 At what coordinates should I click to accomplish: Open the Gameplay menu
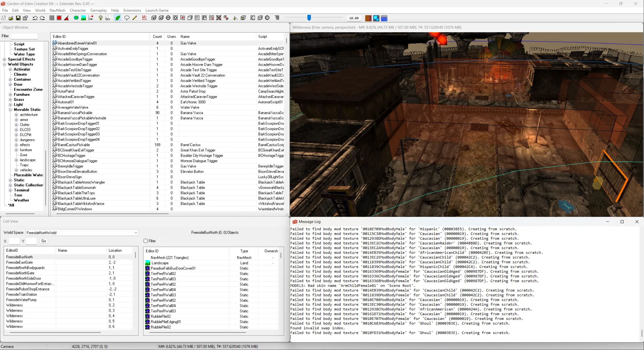(98, 10)
